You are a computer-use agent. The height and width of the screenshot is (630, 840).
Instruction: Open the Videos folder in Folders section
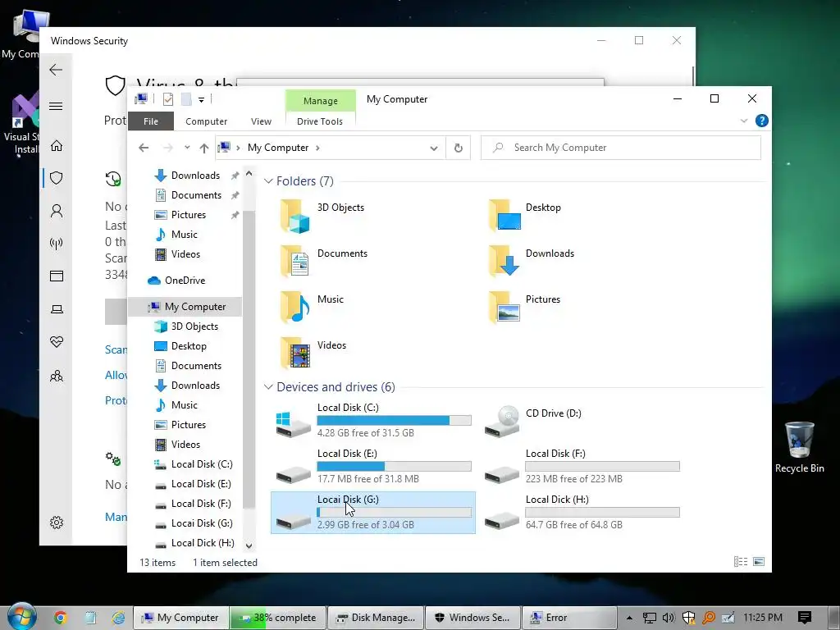pyautogui.click(x=313, y=354)
